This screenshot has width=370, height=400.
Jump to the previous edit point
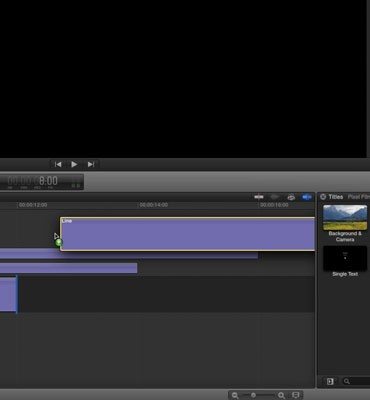point(58,164)
